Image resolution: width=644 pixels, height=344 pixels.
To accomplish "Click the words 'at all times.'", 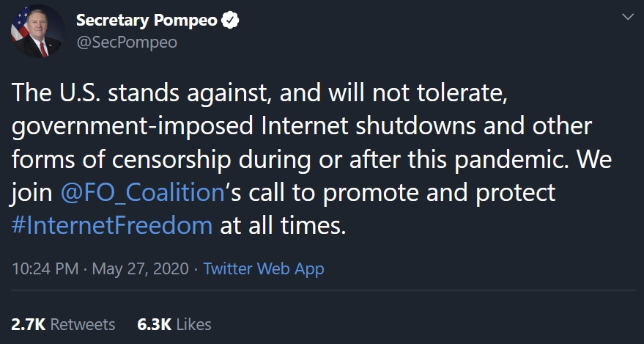I will click(282, 224).
